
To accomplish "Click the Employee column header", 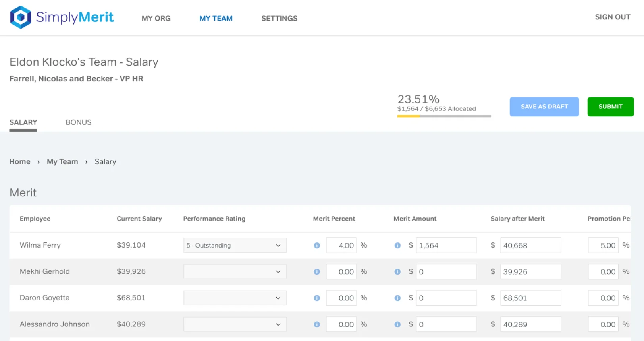I will (x=35, y=219).
